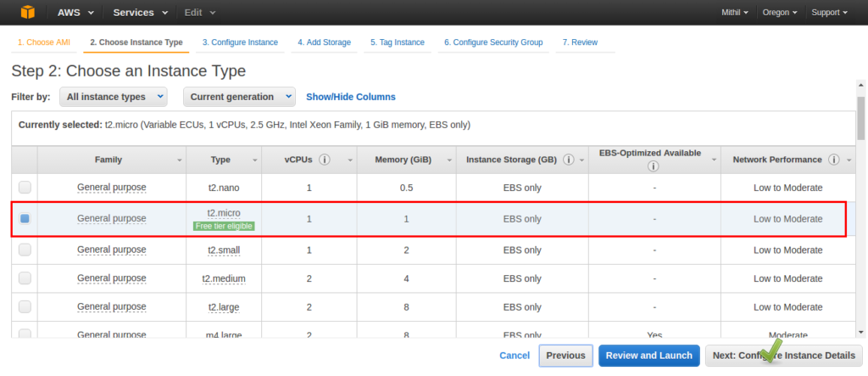Viewport: 868px width, 376px height.
Task: Click the Free tier eligible badge
Action: (224, 226)
